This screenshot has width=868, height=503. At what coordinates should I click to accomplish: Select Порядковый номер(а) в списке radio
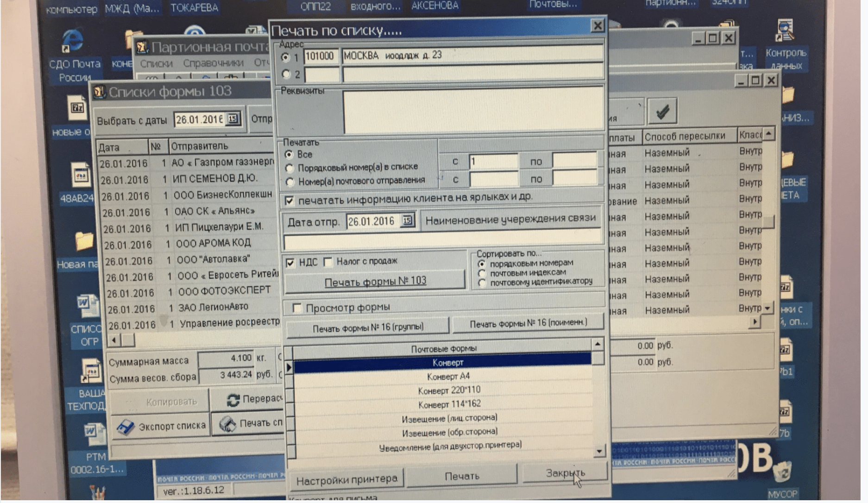click(290, 168)
